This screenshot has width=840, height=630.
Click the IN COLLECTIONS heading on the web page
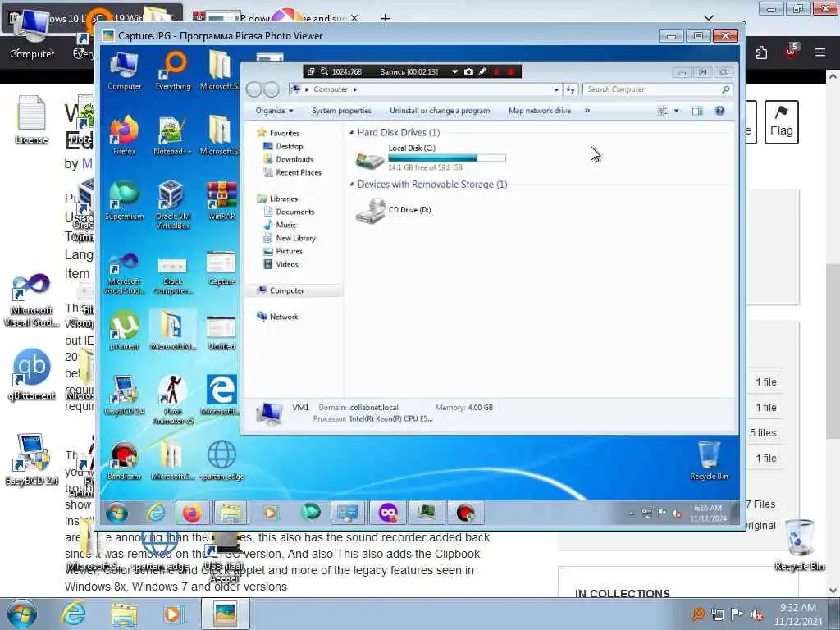[623, 594]
